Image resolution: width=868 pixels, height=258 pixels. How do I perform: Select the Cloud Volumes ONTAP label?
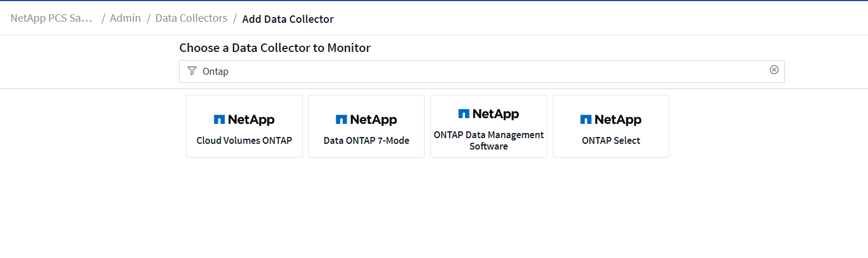point(244,140)
